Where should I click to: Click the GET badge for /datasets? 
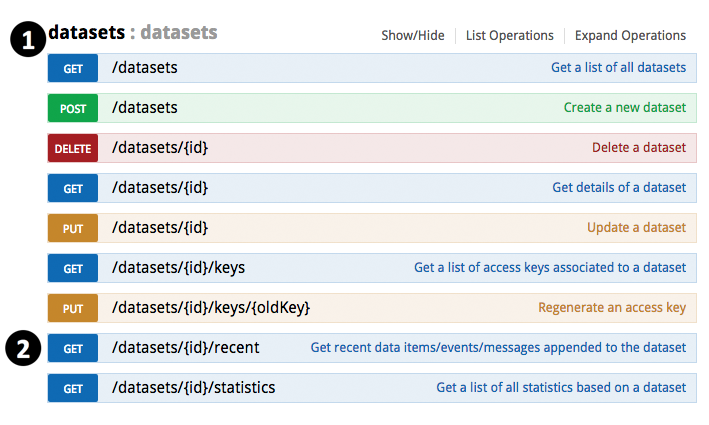(73, 68)
